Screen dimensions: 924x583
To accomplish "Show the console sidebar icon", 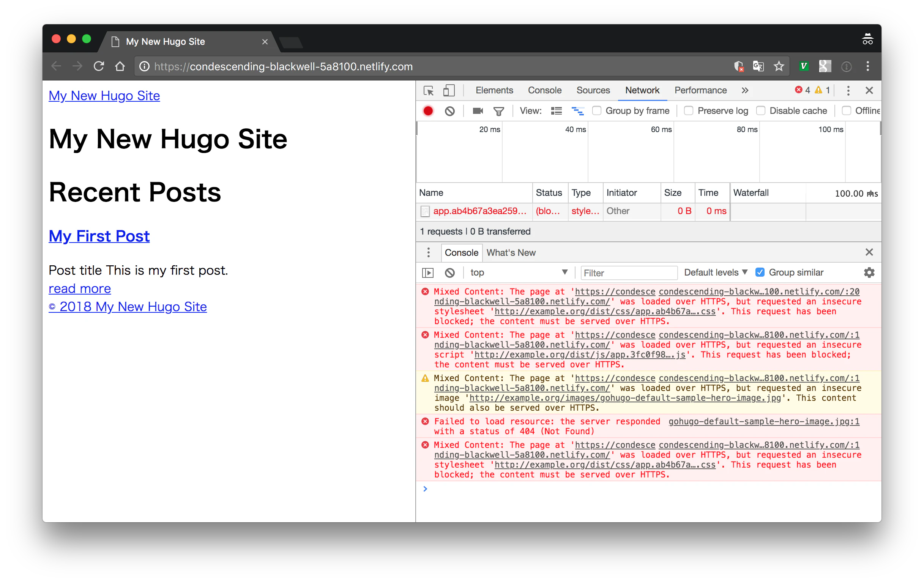I will coord(428,273).
